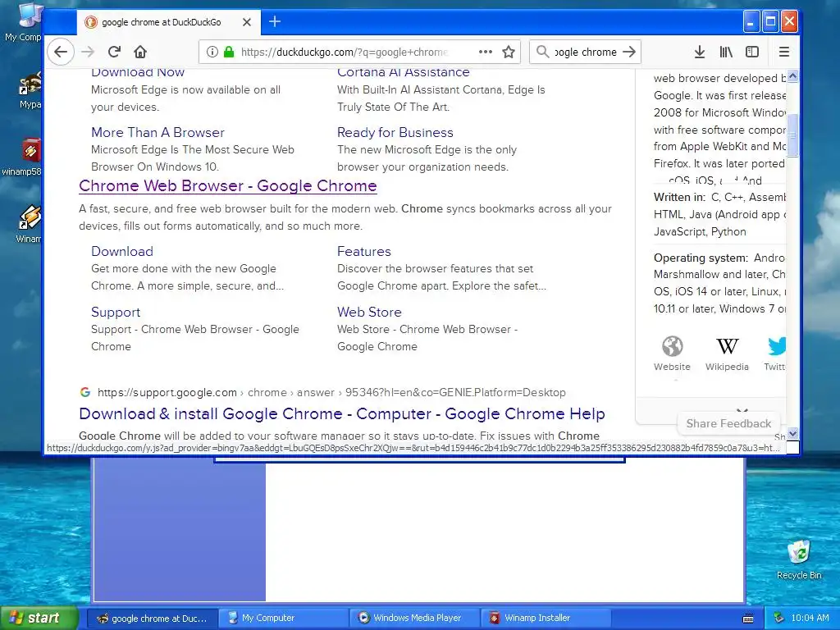Click the page scrollbar up arrow
Image resolution: width=840 pixels, height=630 pixels.
pos(793,76)
